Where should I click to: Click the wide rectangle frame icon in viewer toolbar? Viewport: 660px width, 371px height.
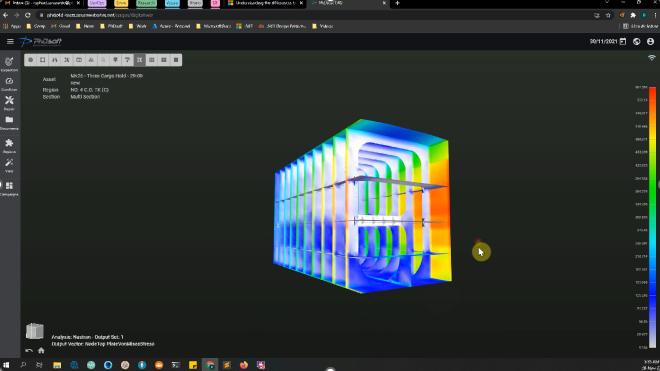pos(79,60)
